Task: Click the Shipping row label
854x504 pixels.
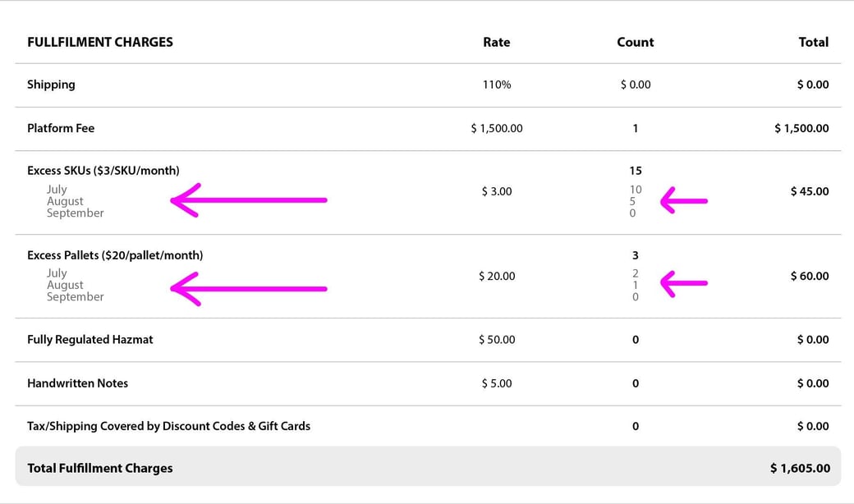Action: pyautogui.click(x=51, y=85)
